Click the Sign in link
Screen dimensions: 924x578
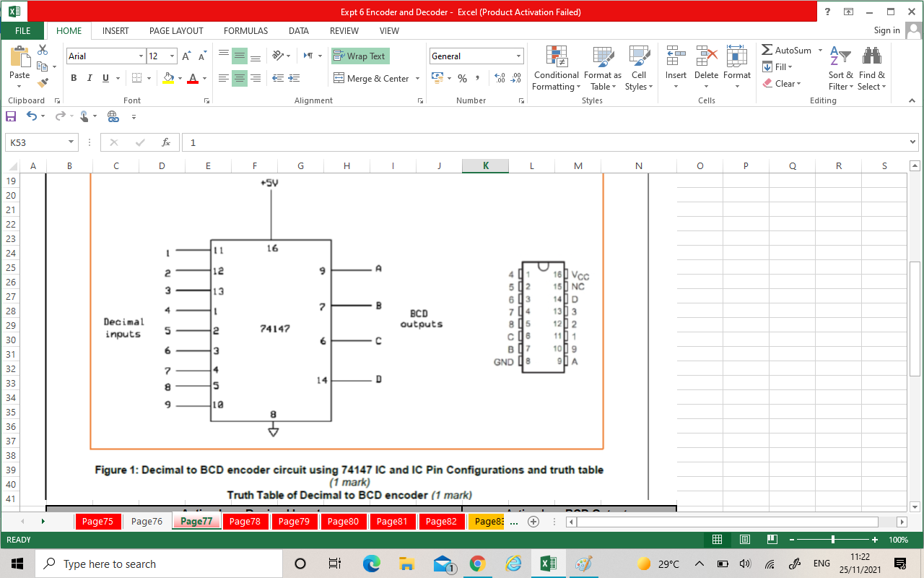pyautogui.click(x=886, y=30)
